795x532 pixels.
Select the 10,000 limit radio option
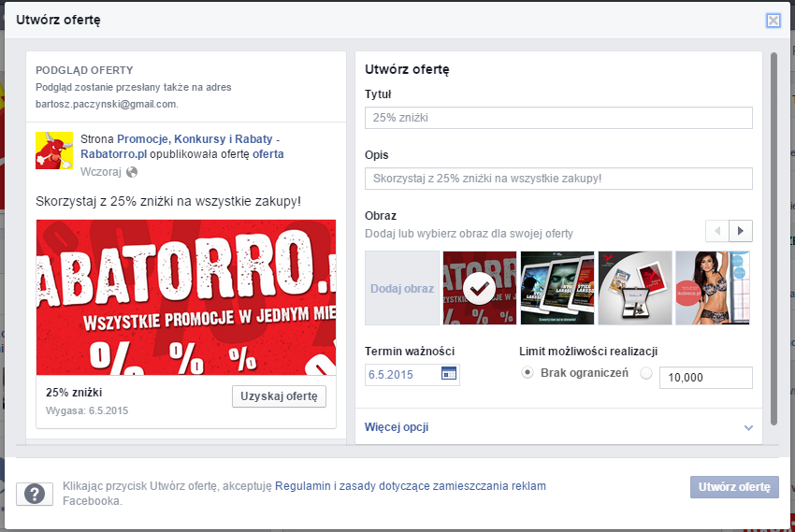coord(646,373)
